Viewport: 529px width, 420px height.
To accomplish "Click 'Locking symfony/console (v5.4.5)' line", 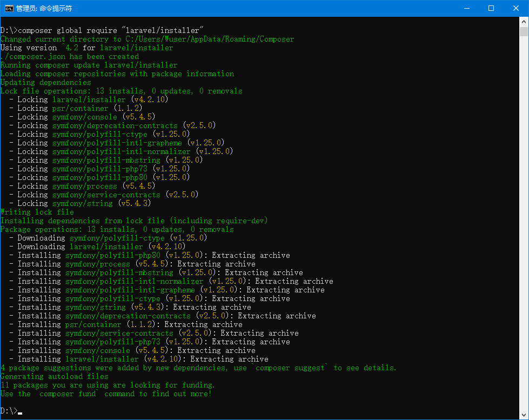I will click(x=82, y=117).
